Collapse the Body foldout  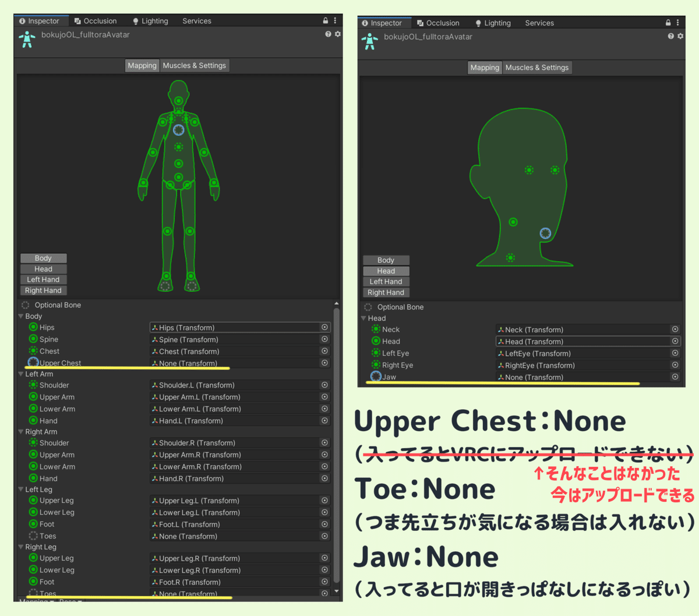tap(21, 316)
